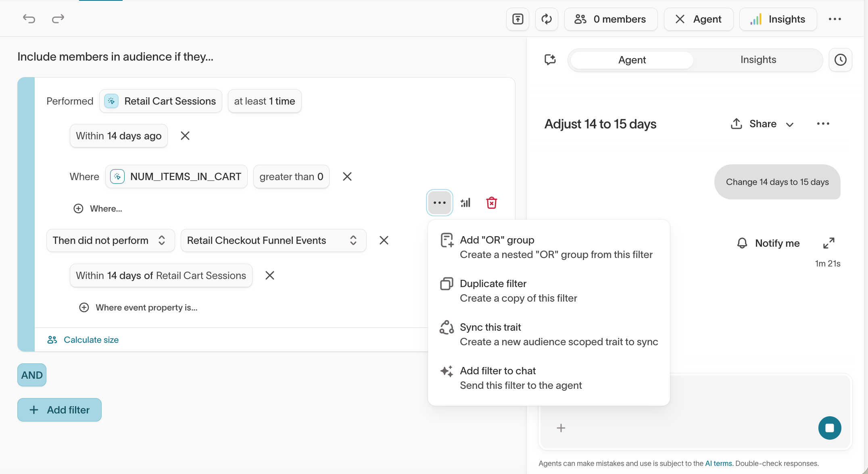The image size is (868, 474).
Task: Switch the right panel to Insights
Action: tap(758, 59)
